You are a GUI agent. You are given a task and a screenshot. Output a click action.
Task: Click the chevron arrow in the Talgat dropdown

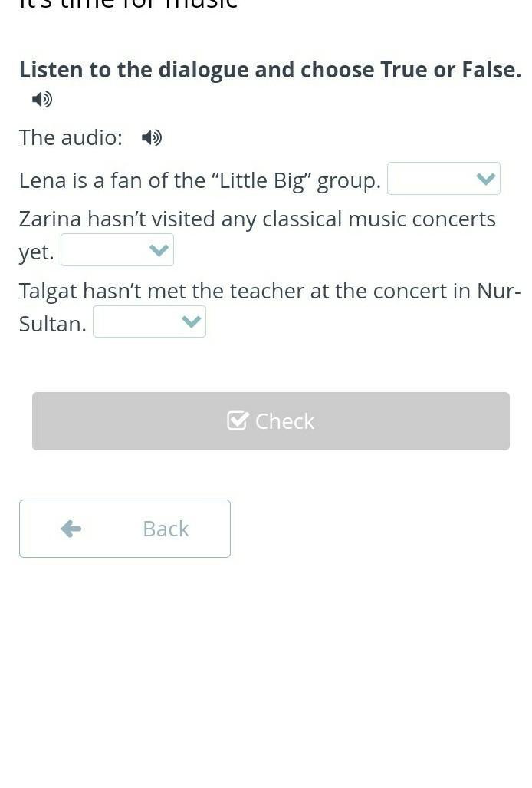[191, 321]
